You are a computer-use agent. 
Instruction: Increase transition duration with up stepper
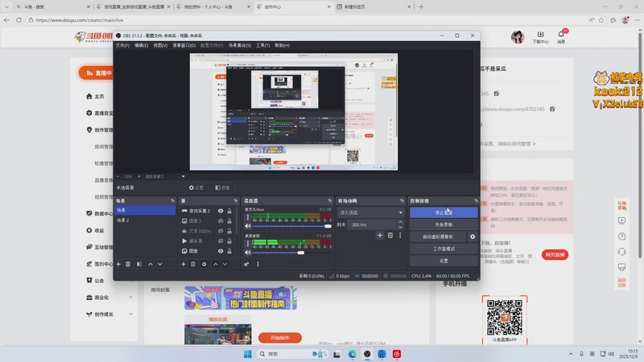(x=400, y=222)
